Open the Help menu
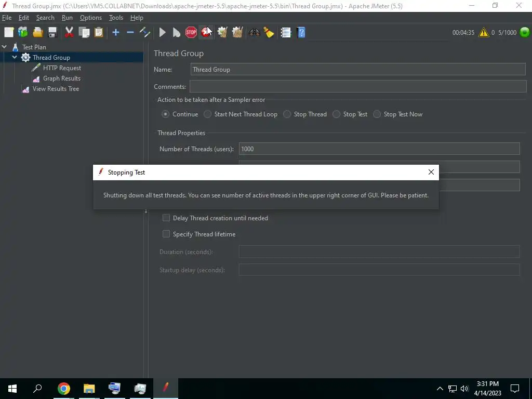This screenshot has width=532, height=399. point(137,18)
